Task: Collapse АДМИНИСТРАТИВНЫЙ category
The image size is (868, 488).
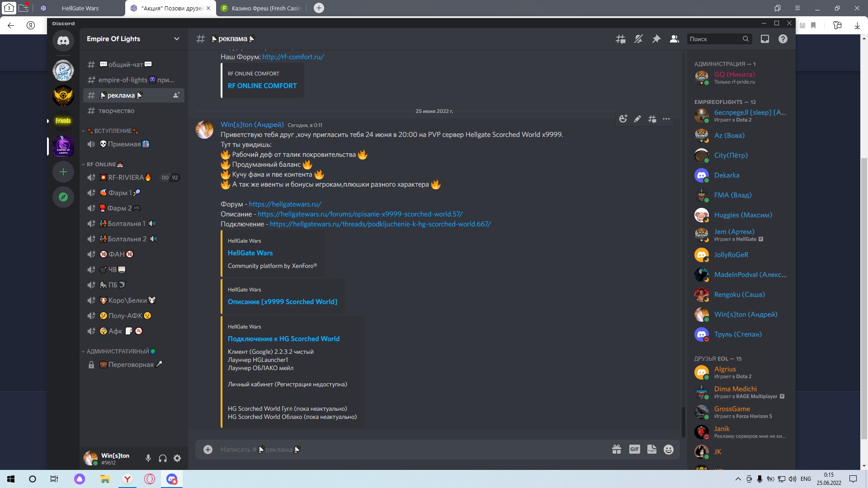Action: pyautogui.click(x=118, y=352)
